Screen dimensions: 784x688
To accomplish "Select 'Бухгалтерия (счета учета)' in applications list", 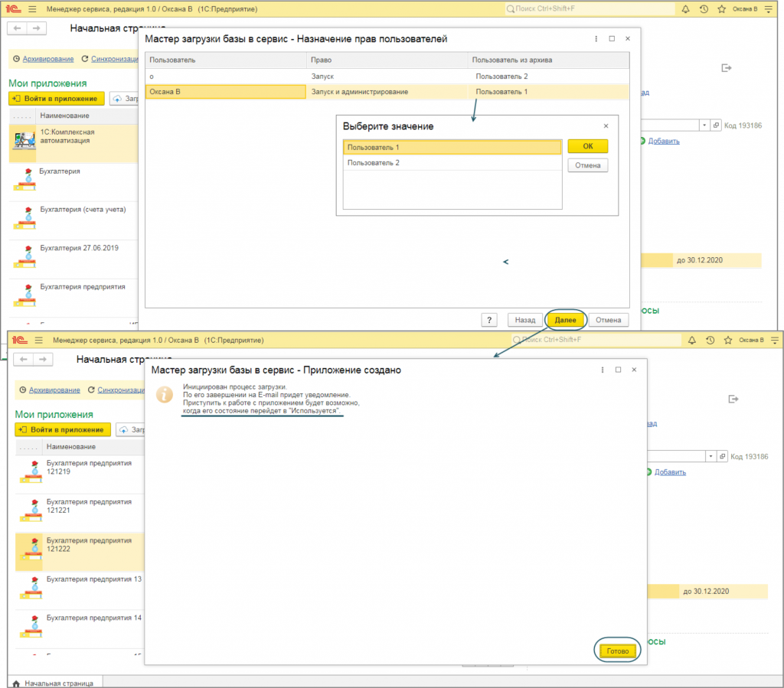I will [83, 210].
